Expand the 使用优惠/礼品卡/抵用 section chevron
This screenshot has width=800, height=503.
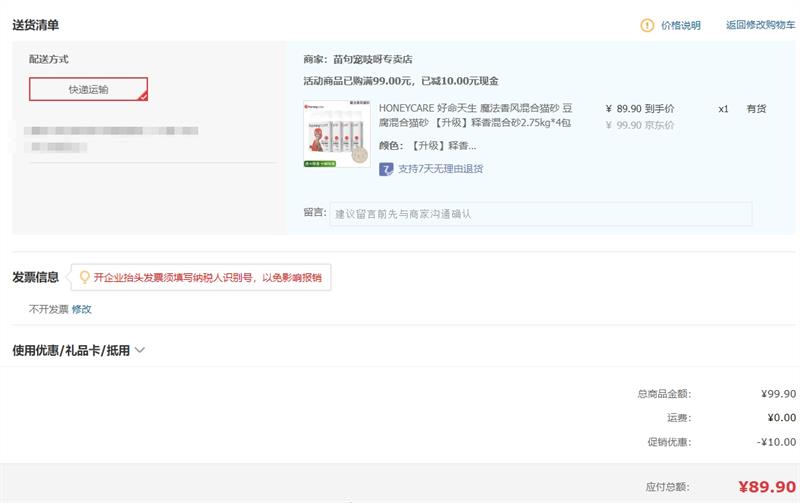pyautogui.click(x=140, y=350)
